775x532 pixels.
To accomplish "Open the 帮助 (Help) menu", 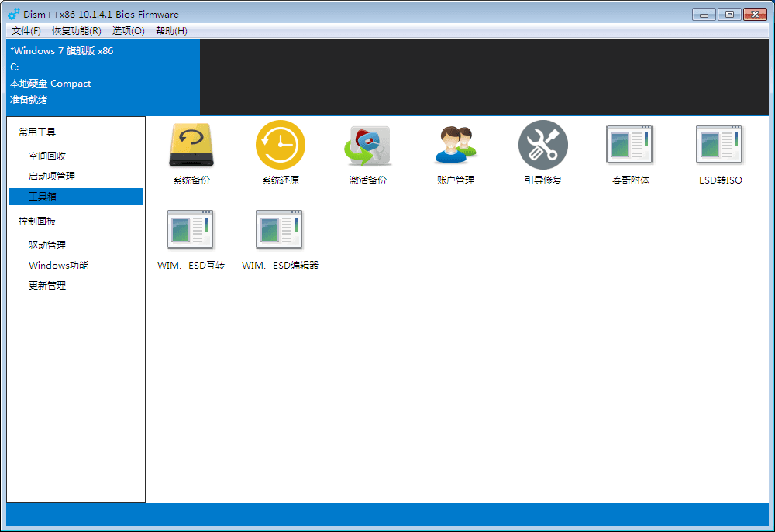I will coord(170,31).
